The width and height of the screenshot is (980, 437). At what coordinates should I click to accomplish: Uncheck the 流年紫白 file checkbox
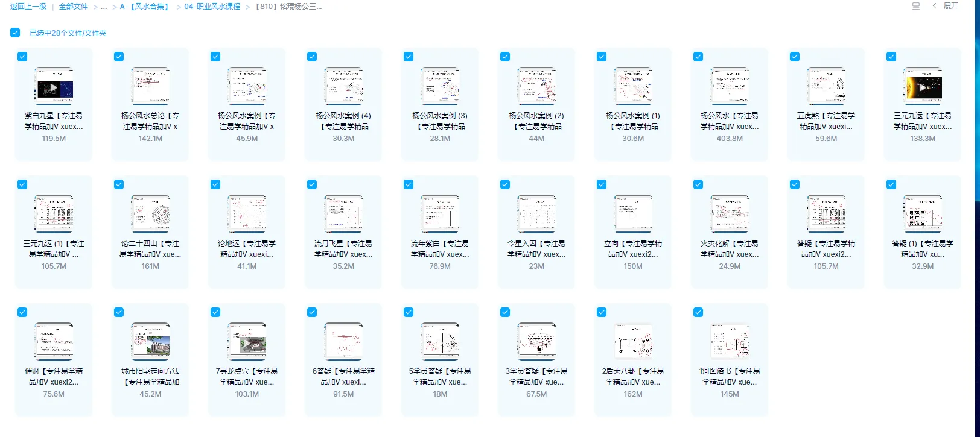coord(409,184)
